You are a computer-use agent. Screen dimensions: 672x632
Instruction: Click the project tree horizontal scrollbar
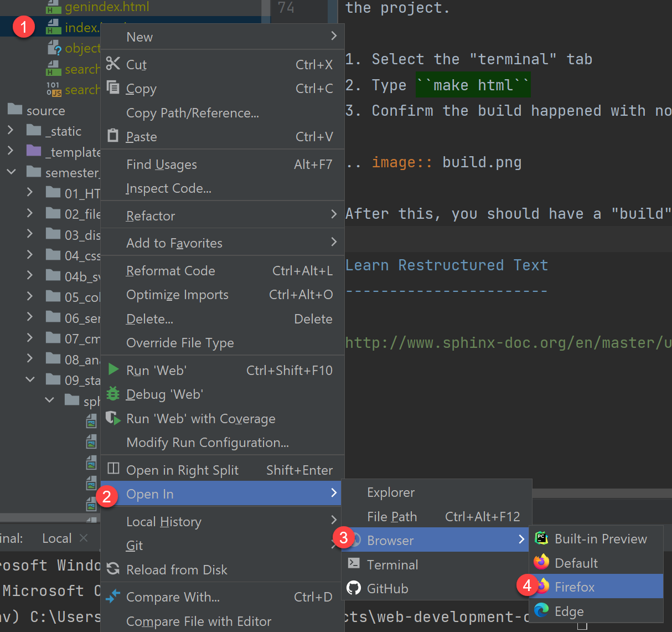[50, 518]
